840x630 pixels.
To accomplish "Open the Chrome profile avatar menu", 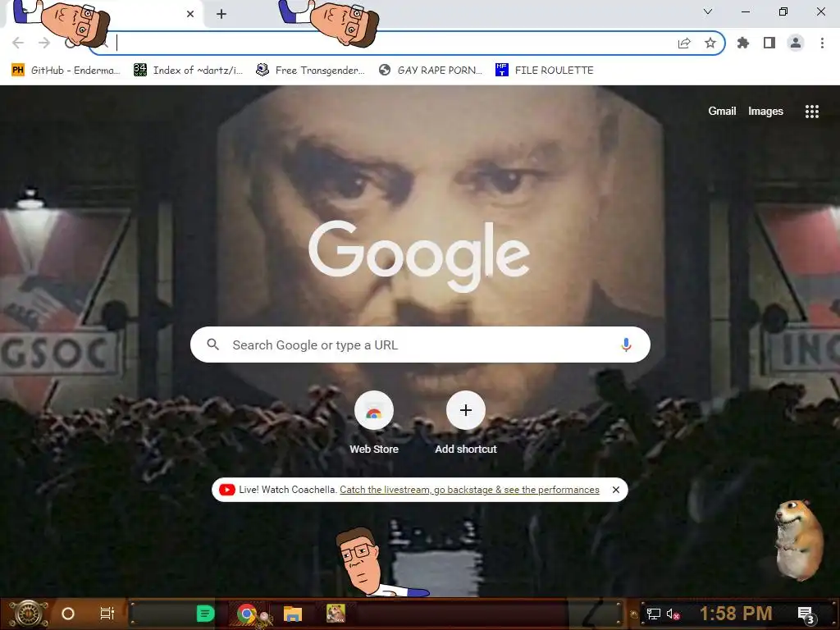I will (796, 43).
